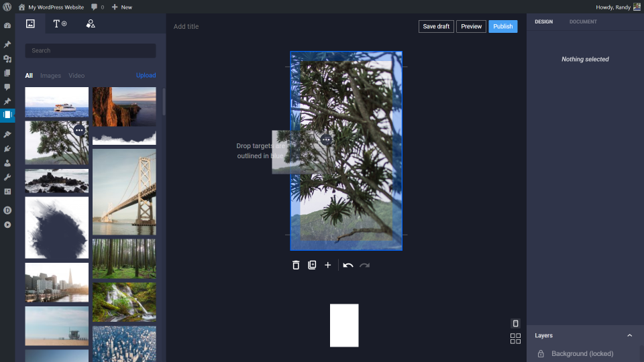Select the white clouds strip thumbnail

tap(124, 137)
